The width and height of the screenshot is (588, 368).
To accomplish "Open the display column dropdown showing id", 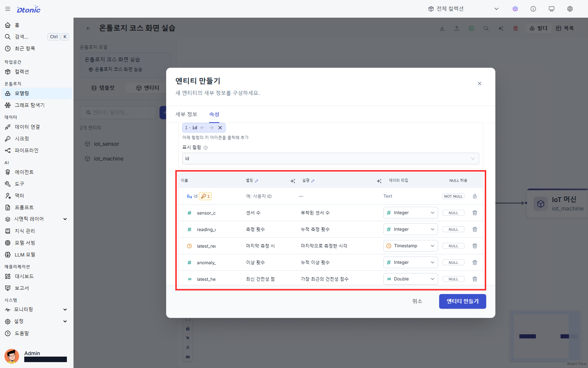I will (331, 159).
